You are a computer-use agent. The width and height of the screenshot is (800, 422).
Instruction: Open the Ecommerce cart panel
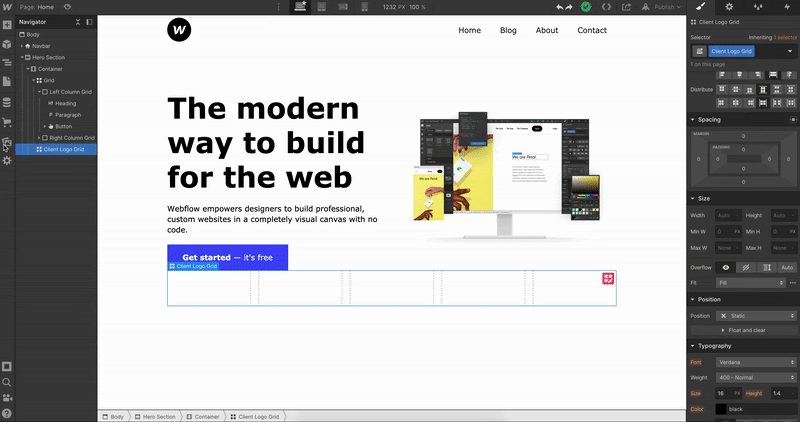7,122
